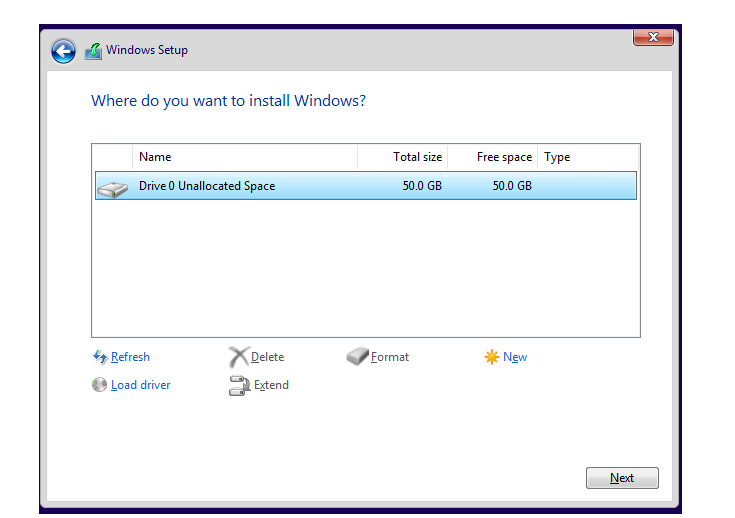
Task: Close the Windows Setup window
Action: coord(653,37)
